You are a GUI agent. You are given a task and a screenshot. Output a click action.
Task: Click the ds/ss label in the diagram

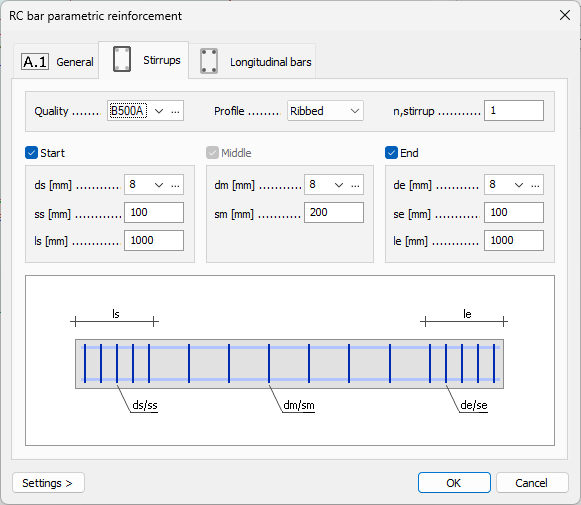(x=145, y=405)
